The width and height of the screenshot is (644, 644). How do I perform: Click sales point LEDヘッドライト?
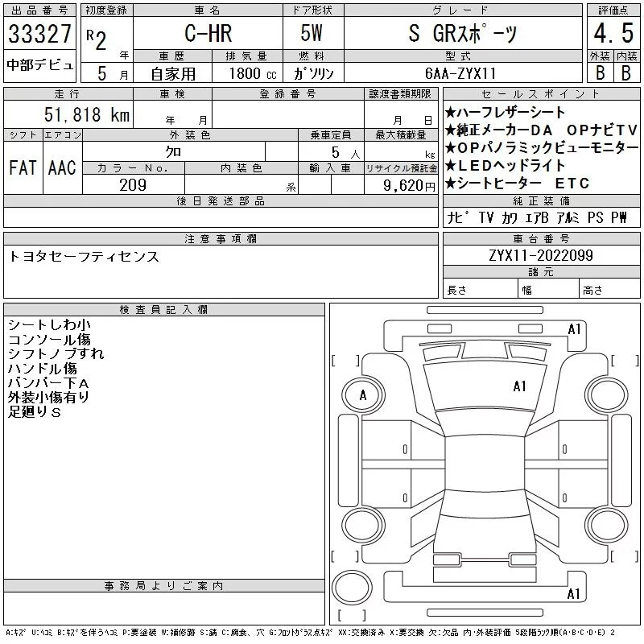point(506,165)
